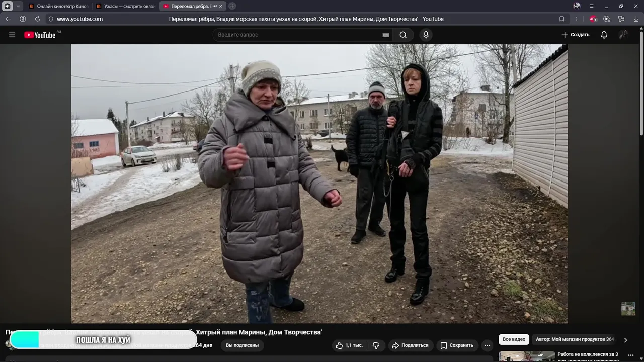
Task: Open the downloads arrow icon
Action: (636, 19)
